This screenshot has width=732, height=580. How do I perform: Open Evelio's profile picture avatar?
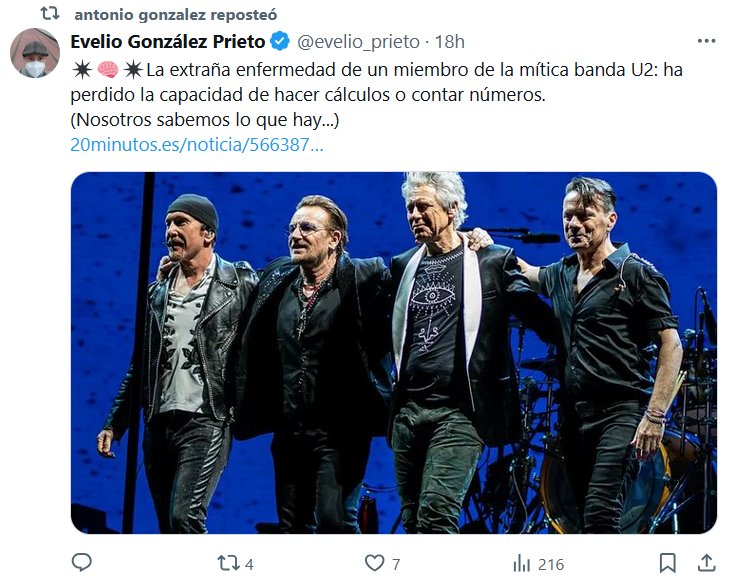tap(35, 53)
